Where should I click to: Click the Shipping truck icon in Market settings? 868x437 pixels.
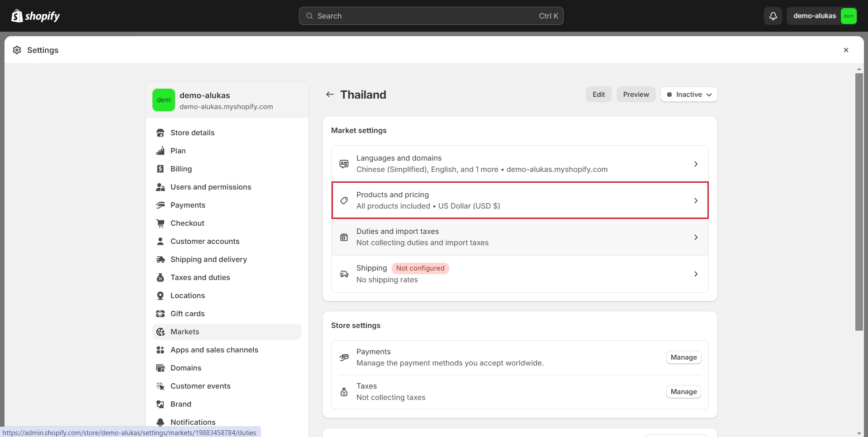pyautogui.click(x=344, y=274)
